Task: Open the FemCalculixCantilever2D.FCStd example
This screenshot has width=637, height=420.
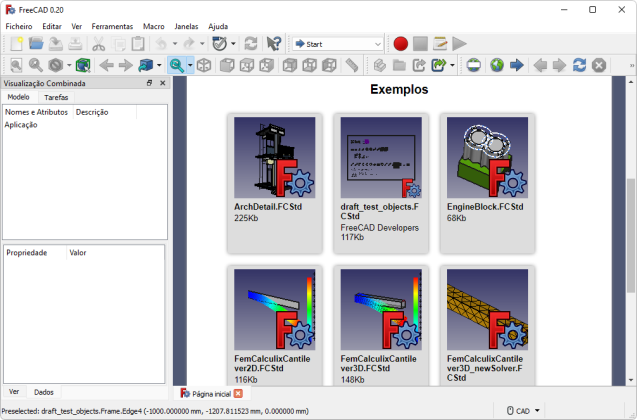Action: [275, 326]
